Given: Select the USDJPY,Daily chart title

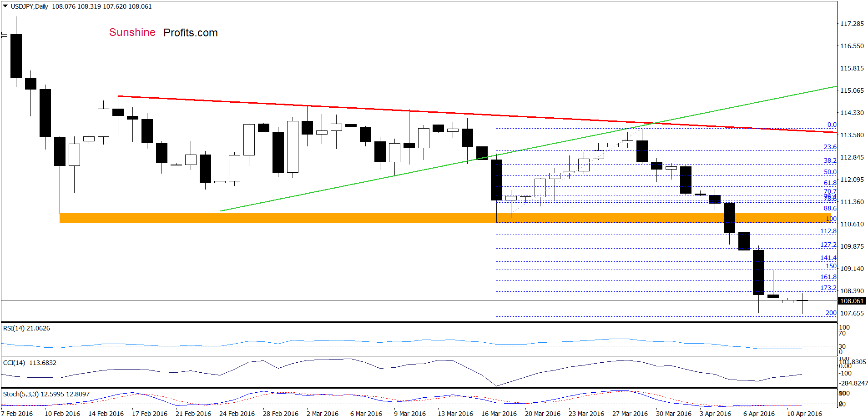Looking at the screenshot, I should click(29, 6).
